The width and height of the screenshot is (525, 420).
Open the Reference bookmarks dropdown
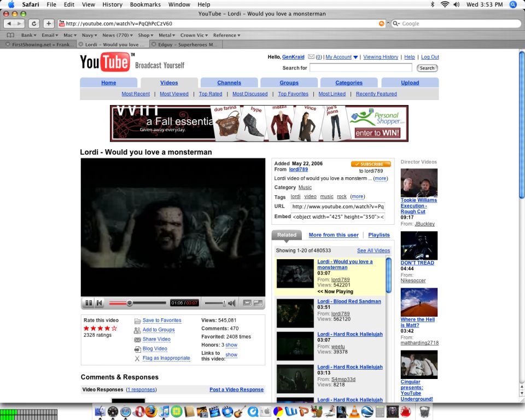tap(226, 35)
